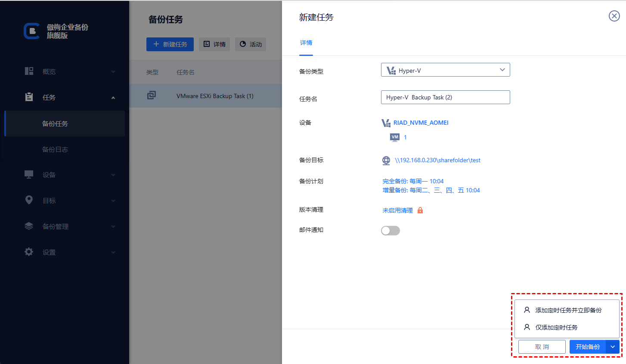
Task: Toggle the 邮件通知 email notification switch
Action: pyautogui.click(x=390, y=231)
